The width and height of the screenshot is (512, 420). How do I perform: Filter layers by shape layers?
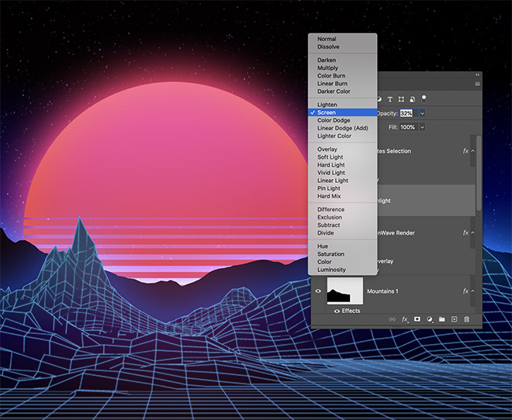(x=401, y=98)
